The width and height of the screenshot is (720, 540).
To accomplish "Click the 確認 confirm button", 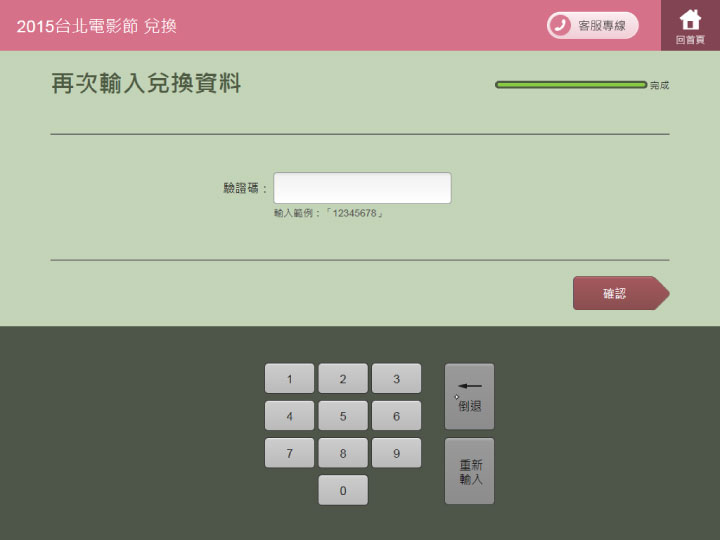I will pos(616,293).
